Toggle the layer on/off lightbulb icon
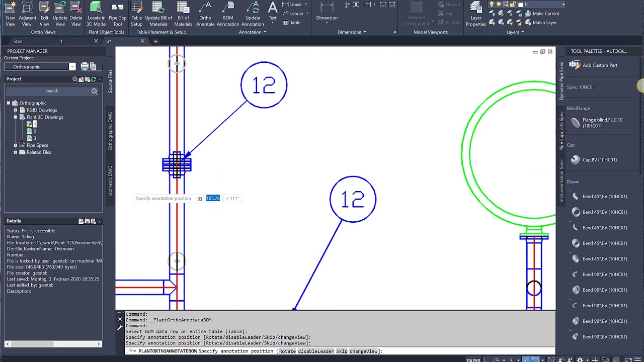This screenshot has width=644, height=362. click(492, 5)
